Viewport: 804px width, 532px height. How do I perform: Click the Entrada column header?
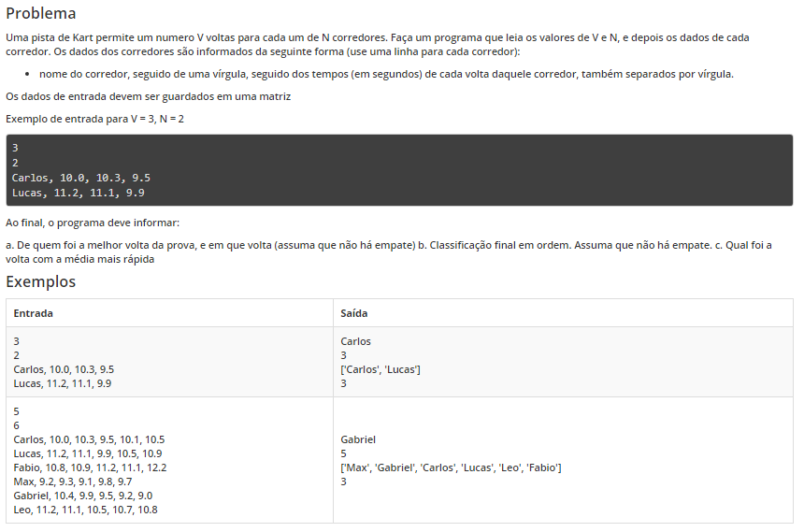click(x=34, y=313)
